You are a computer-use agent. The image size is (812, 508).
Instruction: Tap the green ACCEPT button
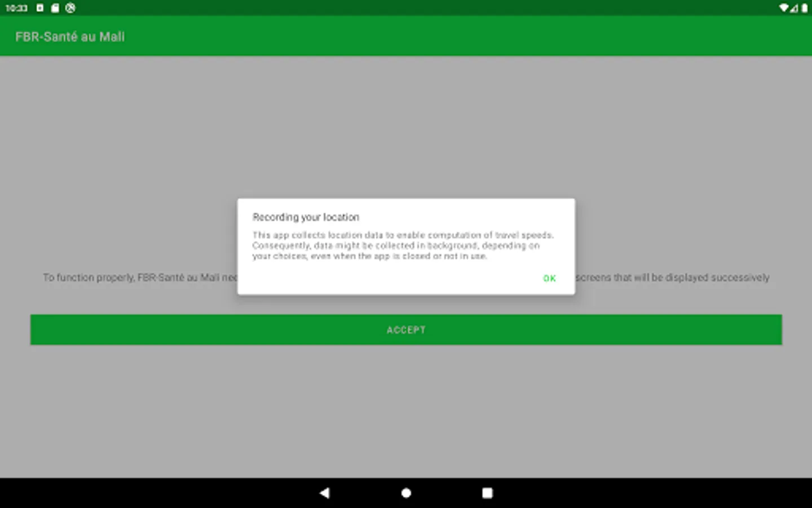tap(406, 330)
